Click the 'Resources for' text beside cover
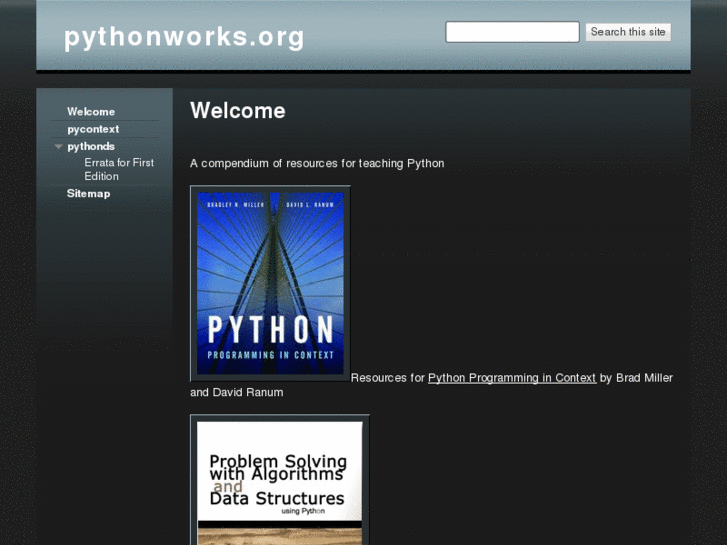 (388, 378)
